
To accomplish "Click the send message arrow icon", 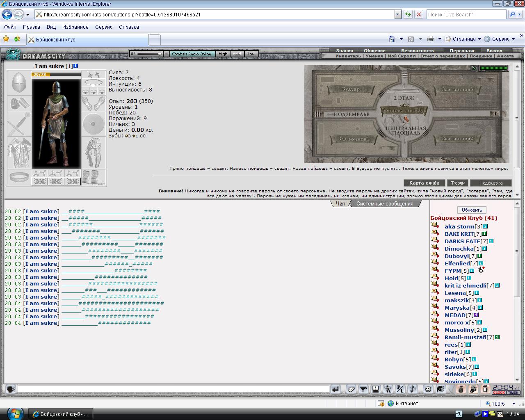I will coord(335,389).
